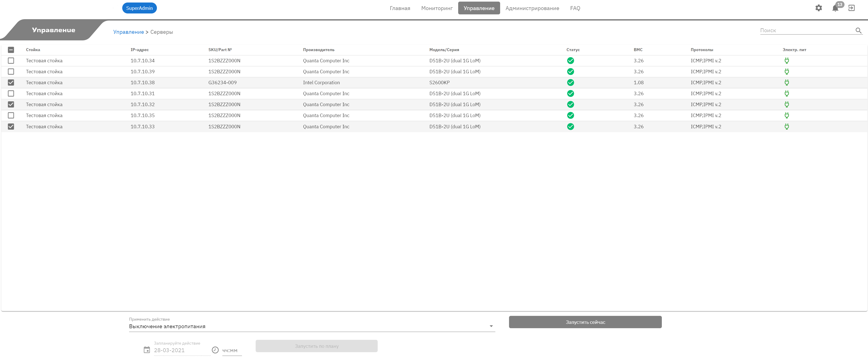Open the clock icon for the time picker
Image resolution: width=868 pixels, height=359 pixels.
(x=215, y=350)
